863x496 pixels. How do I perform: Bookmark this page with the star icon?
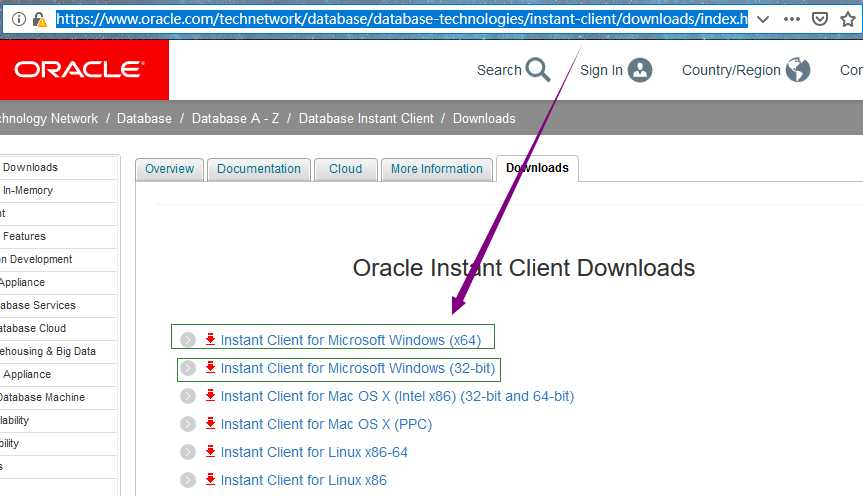pos(848,19)
